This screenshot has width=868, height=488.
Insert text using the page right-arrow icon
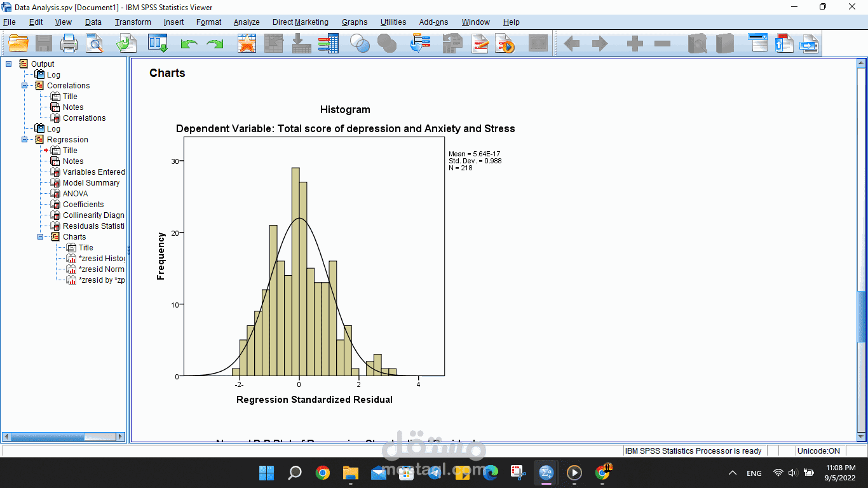(x=810, y=43)
